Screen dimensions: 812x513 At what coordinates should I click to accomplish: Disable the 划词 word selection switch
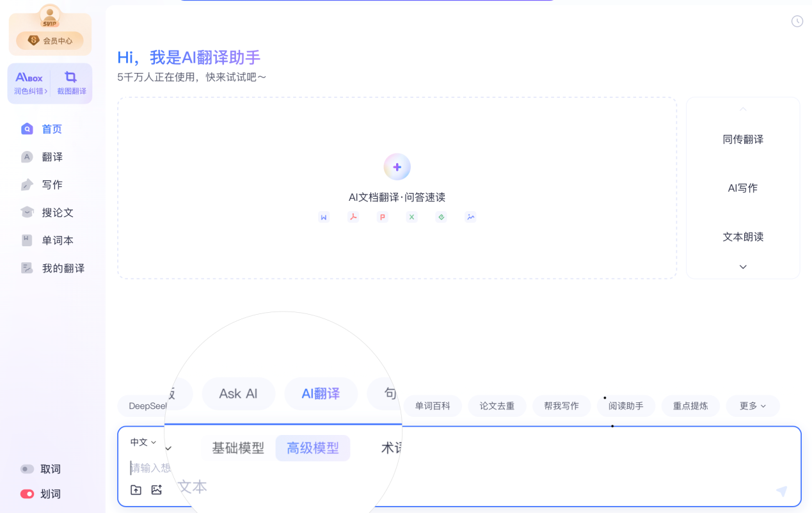pyautogui.click(x=26, y=493)
